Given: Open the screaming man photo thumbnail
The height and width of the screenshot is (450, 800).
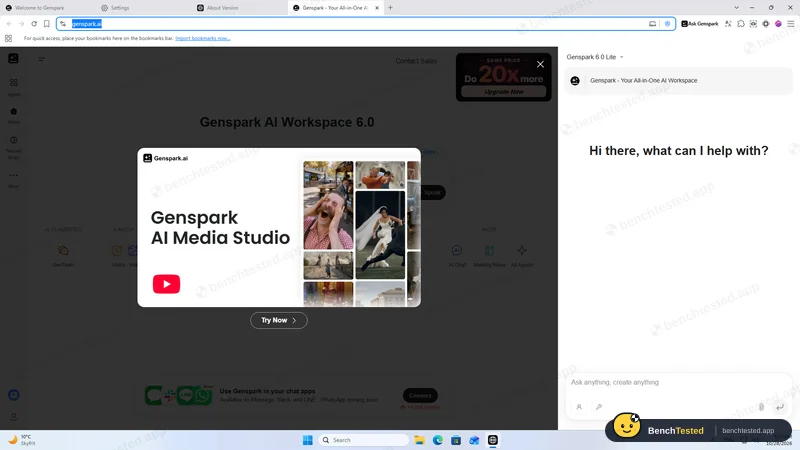Looking at the screenshot, I should coord(328,205).
